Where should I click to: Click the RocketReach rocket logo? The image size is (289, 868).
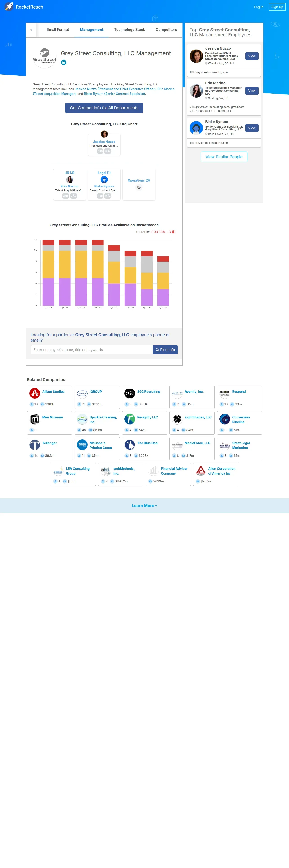click(x=9, y=6)
